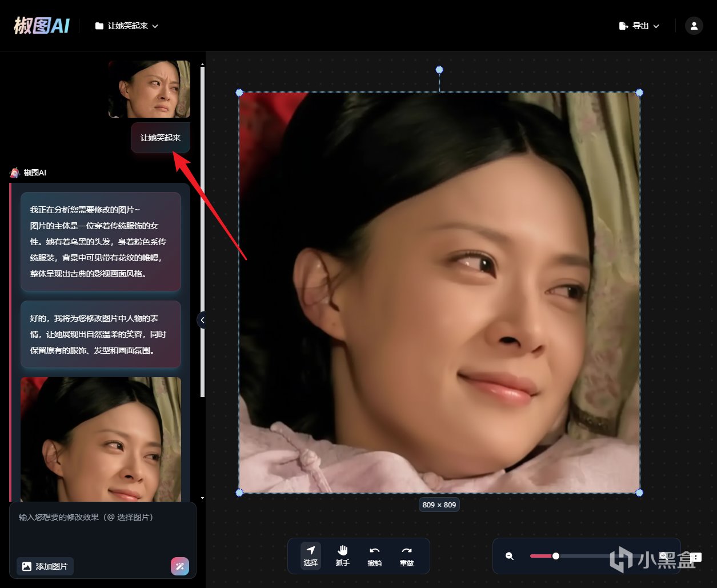
Task: Click the export file icon beside 导出
Action: 624,26
